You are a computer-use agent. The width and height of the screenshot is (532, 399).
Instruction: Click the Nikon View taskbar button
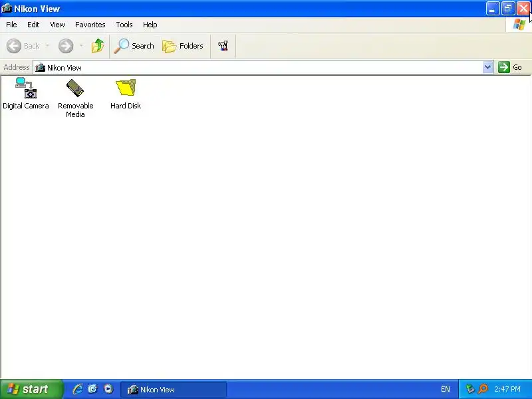click(174, 390)
